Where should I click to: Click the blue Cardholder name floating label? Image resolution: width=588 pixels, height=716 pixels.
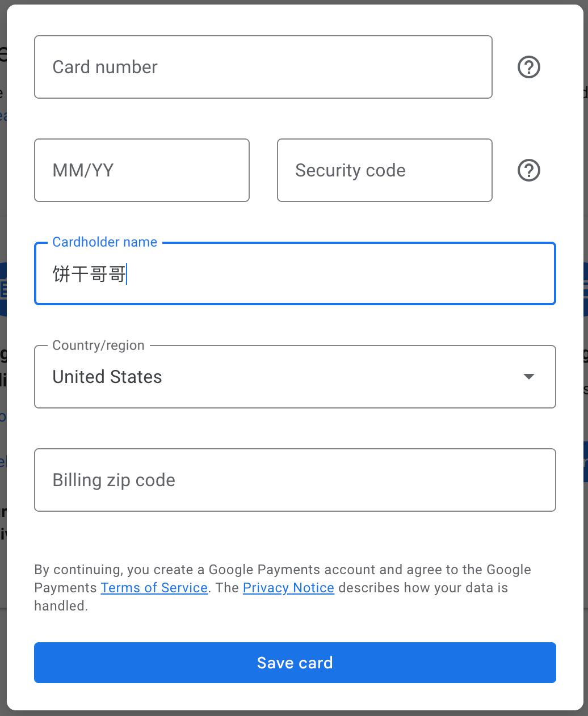point(104,242)
